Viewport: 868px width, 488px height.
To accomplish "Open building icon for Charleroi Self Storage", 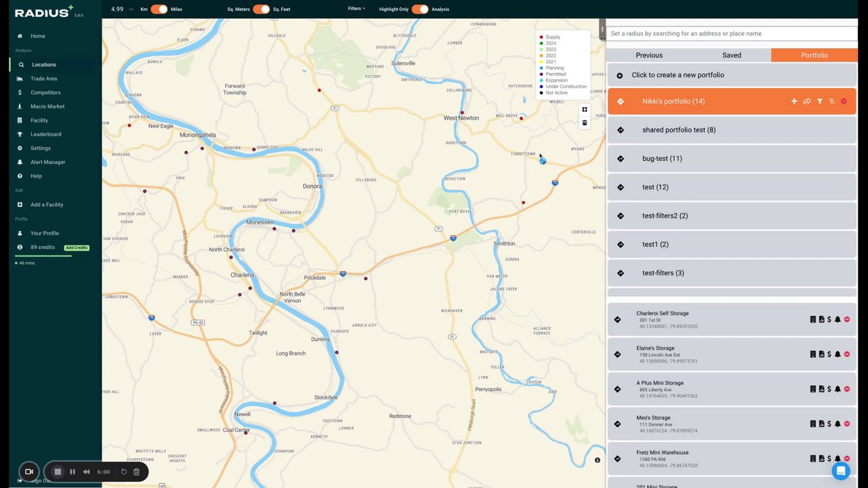I will [813, 319].
